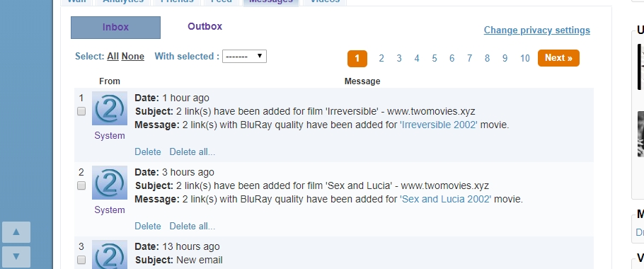Click the down arrow button in left sidebar
The height and width of the screenshot is (269, 644).
(x=16, y=257)
